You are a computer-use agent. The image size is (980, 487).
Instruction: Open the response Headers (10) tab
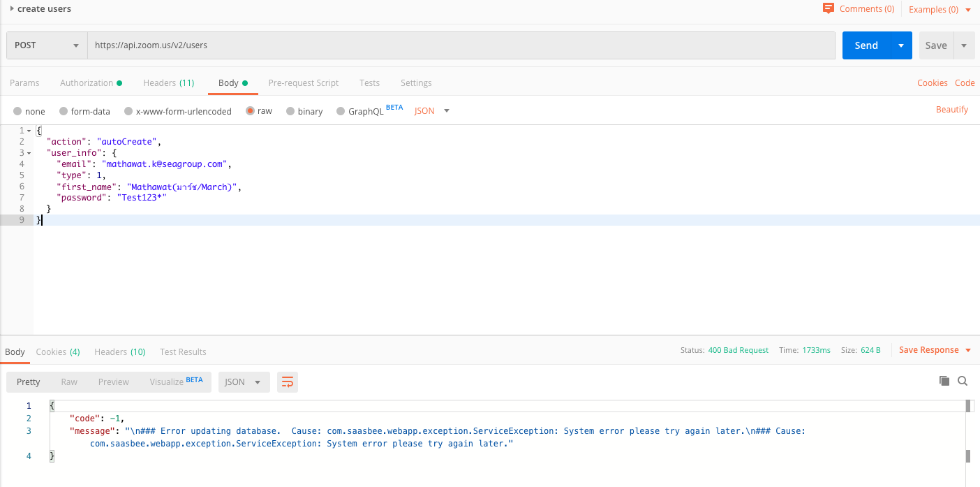(119, 351)
